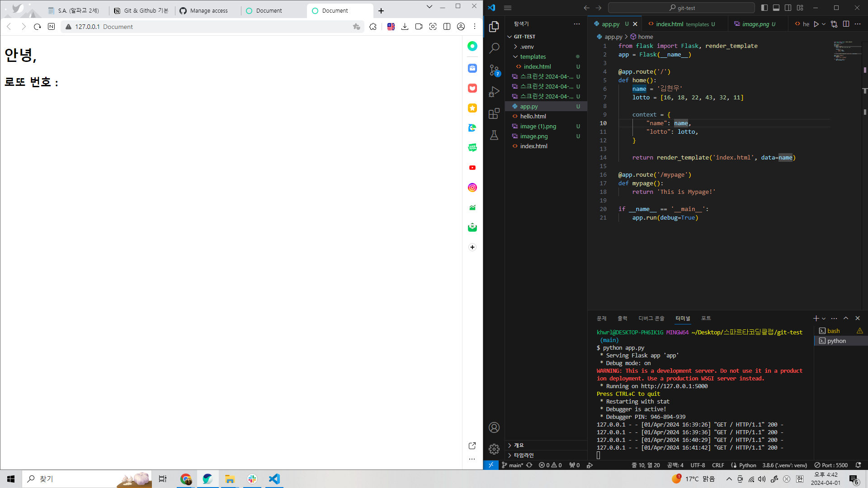The height and width of the screenshot is (488, 868).
Task: Open browser extensions puzzle icon
Action: point(373,27)
